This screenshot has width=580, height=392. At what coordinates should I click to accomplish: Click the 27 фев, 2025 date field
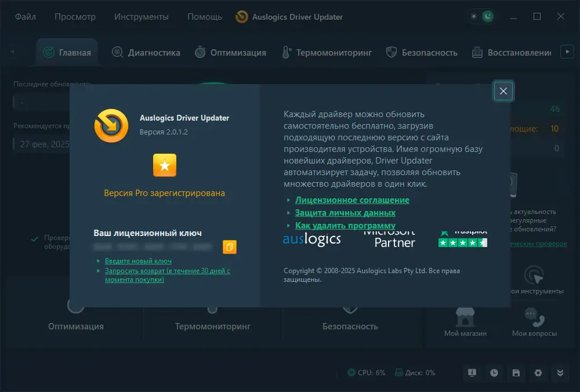(x=42, y=144)
